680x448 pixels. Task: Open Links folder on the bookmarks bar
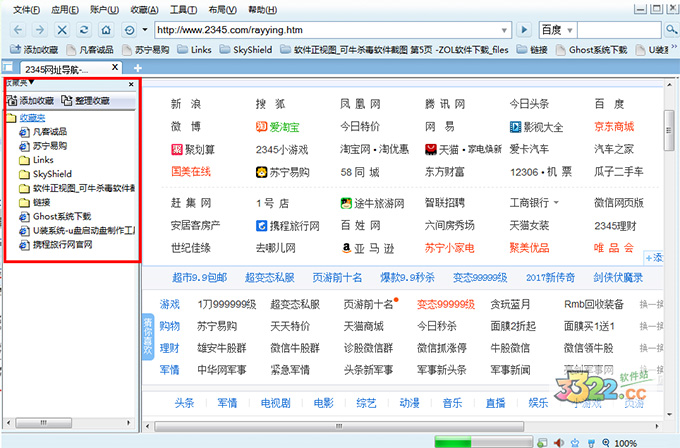click(195, 50)
